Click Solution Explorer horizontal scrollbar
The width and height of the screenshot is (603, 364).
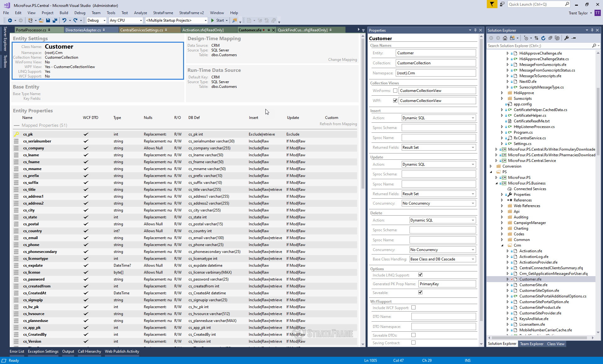click(540, 338)
